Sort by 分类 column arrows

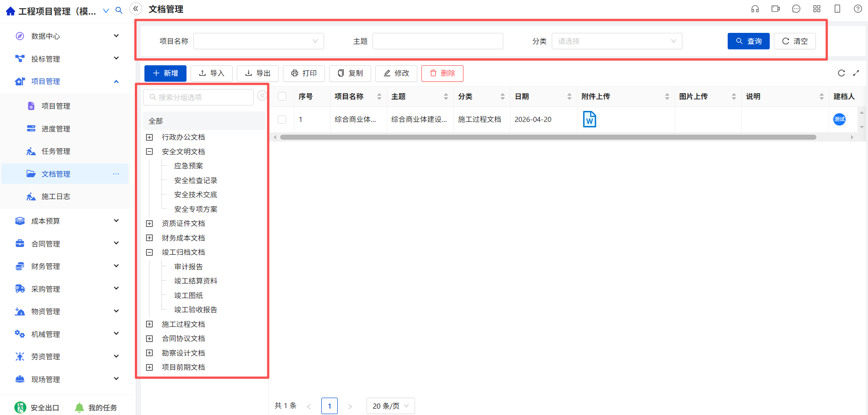502,96
